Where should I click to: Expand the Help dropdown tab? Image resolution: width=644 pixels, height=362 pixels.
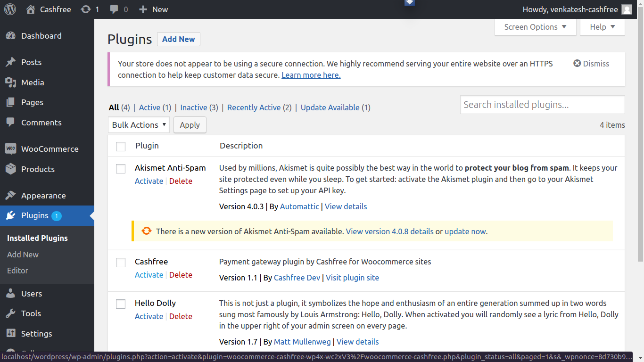pyautogui.click(x=602, y=27)
